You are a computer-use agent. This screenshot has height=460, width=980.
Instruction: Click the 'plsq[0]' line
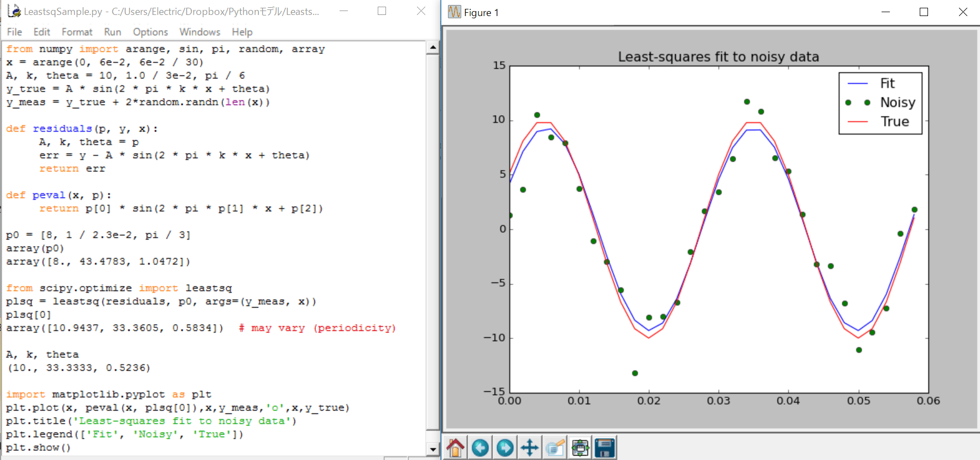pyautogui.click(x=28, y=315)
